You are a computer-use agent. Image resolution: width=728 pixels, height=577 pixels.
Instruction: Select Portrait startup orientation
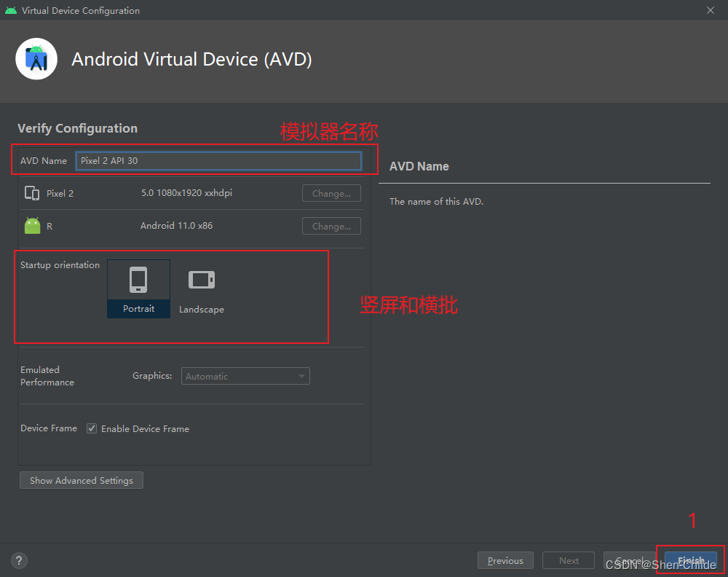[138, 288]
